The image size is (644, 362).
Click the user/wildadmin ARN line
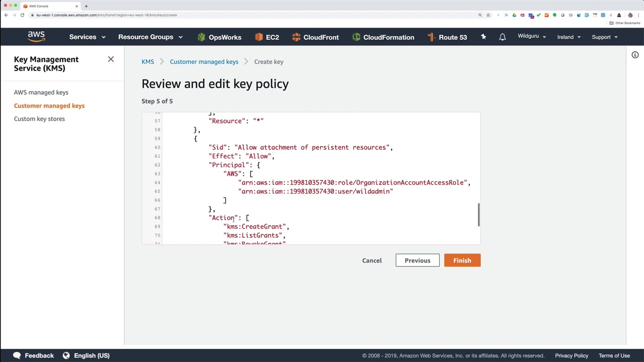(x=315, y=192)
